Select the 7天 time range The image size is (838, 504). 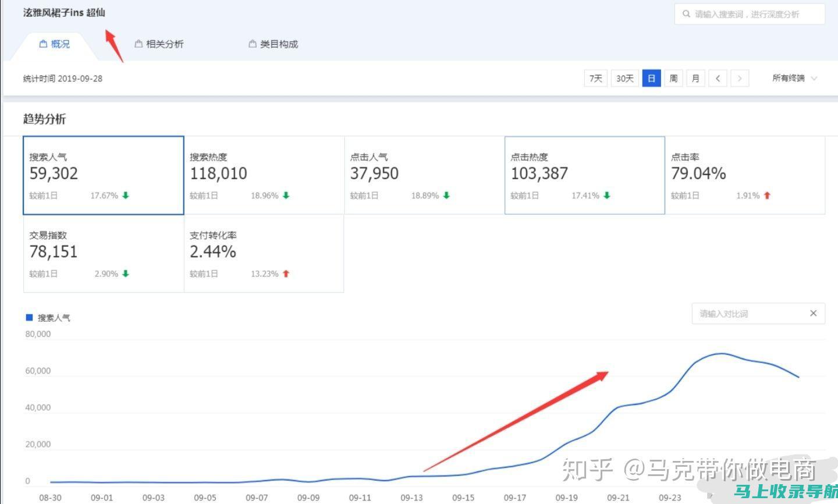pyautogui.click(x=595, y=78)
